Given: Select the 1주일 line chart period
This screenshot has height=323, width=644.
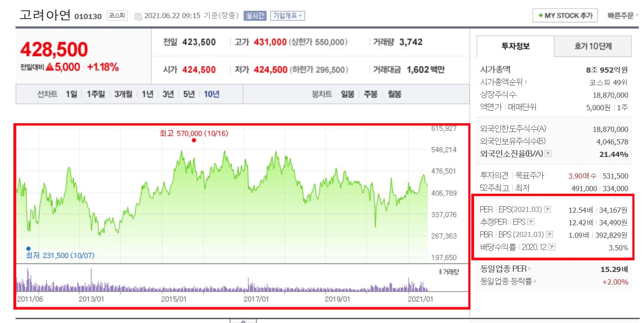Looking at the screenshot, I should point(96,94).
